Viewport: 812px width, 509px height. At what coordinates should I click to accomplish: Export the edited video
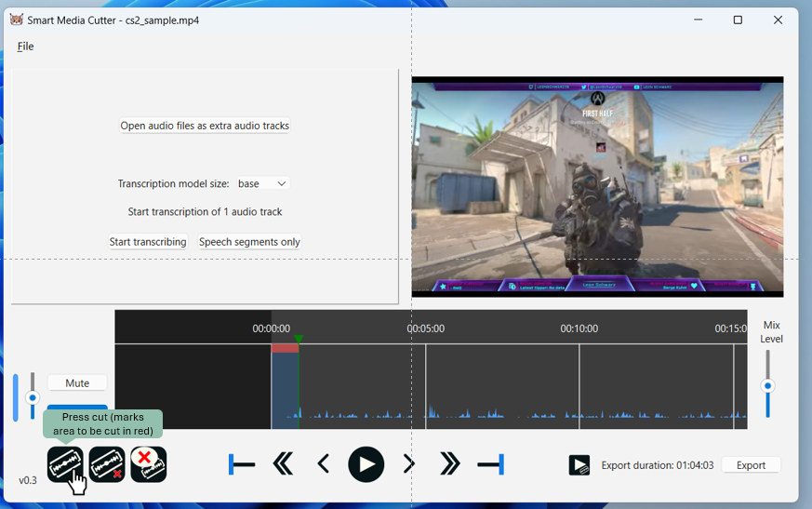(751, 465)
